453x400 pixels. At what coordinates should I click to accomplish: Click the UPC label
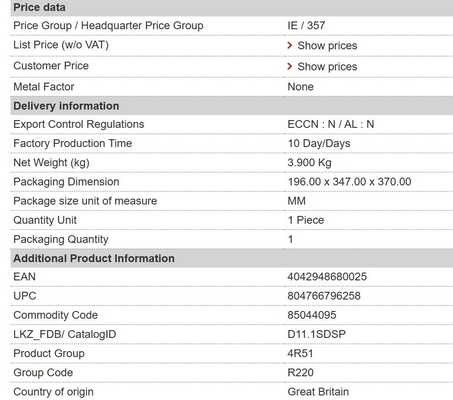click(25, 296)
